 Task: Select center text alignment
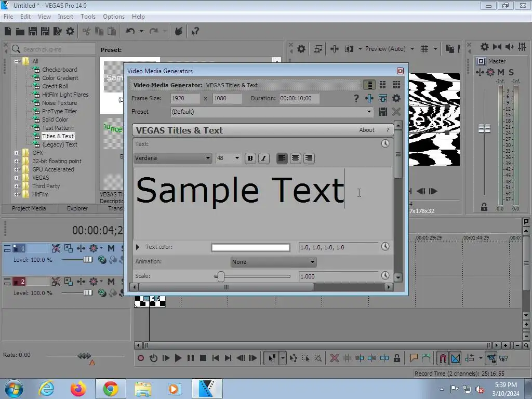coord(295,158)
